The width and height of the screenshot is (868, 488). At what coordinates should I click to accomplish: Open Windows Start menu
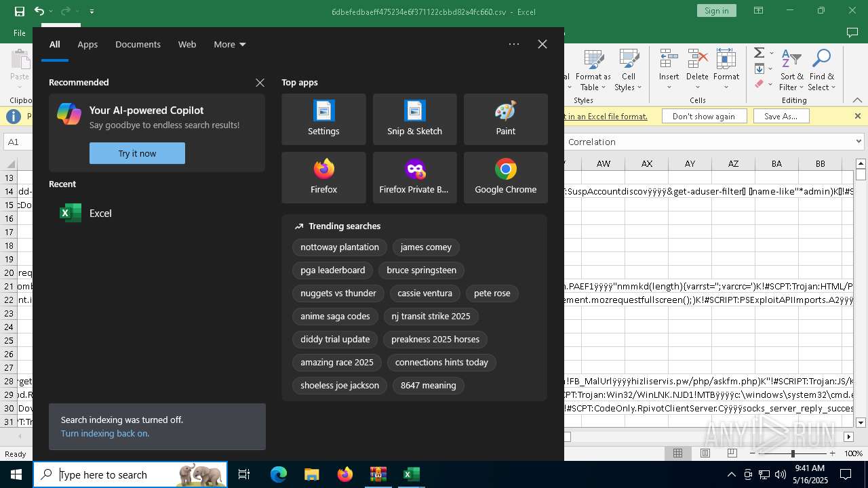16,474
